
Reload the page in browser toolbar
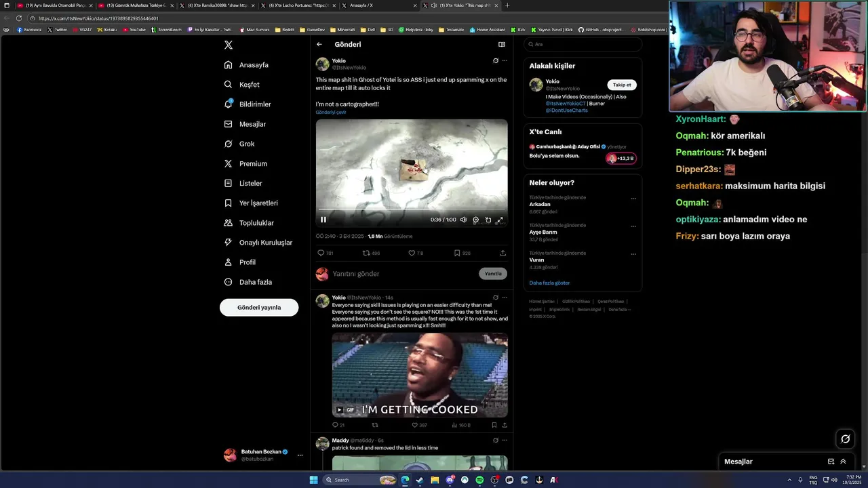[19, 18]
